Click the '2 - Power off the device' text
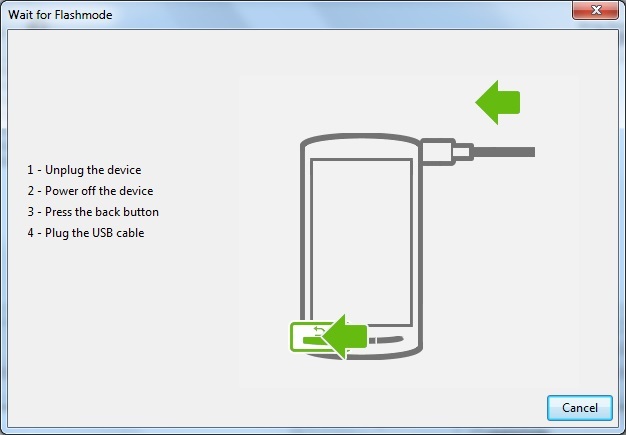Image resolution: width=626 pixels, height=435 pixels. (90, 191)
